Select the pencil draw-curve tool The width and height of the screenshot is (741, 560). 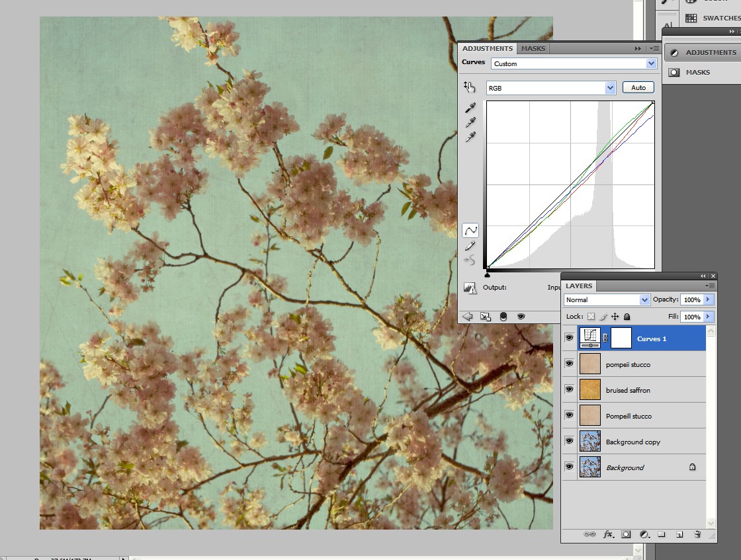[470, 246]
